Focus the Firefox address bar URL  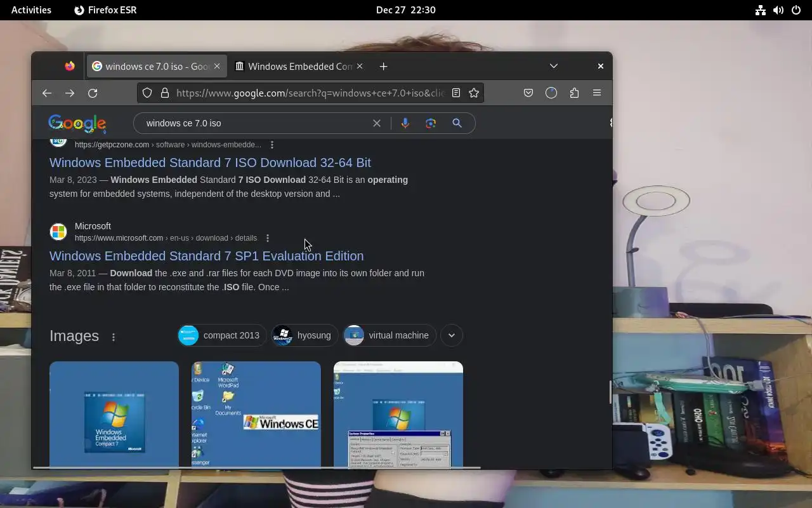[x=310, y=93]
